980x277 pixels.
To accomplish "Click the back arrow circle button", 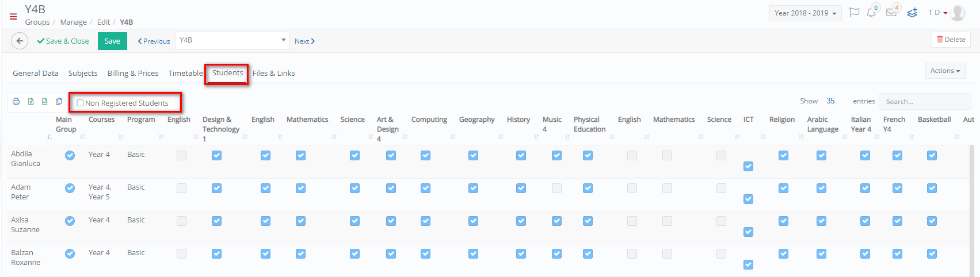I will pyautogui.click(x=20, y=41).
